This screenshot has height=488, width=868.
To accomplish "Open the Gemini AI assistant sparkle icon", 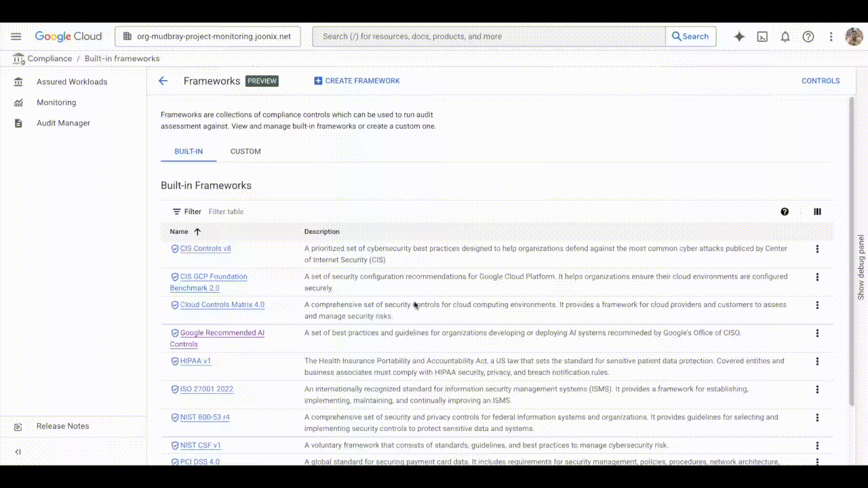I will click(x=740, y=37).
